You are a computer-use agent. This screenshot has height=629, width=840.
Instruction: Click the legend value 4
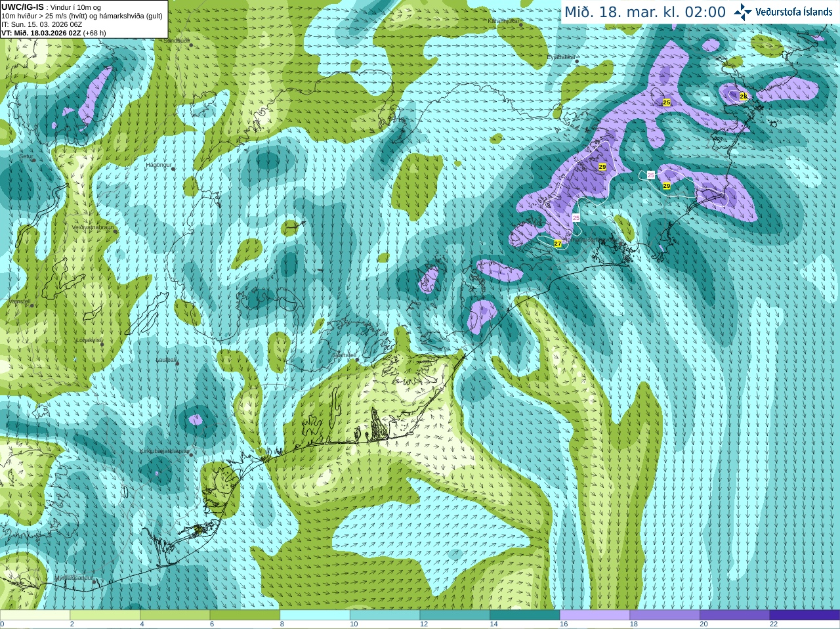point(142,624)
